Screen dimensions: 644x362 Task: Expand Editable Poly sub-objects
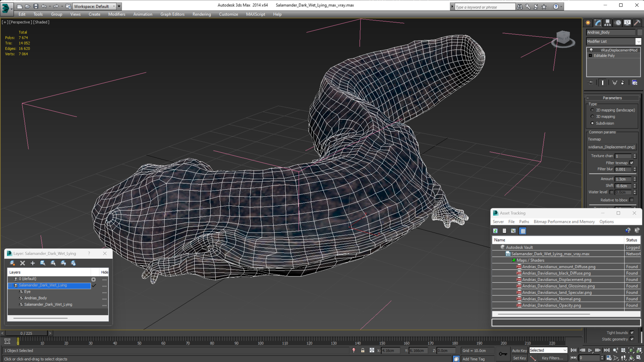coord(590,55)
